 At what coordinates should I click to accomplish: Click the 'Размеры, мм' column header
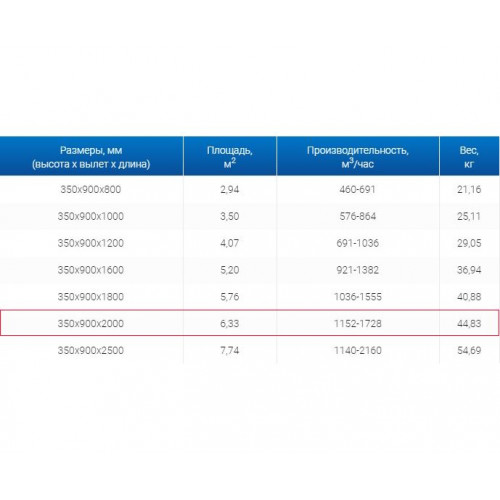pos(91,156)
